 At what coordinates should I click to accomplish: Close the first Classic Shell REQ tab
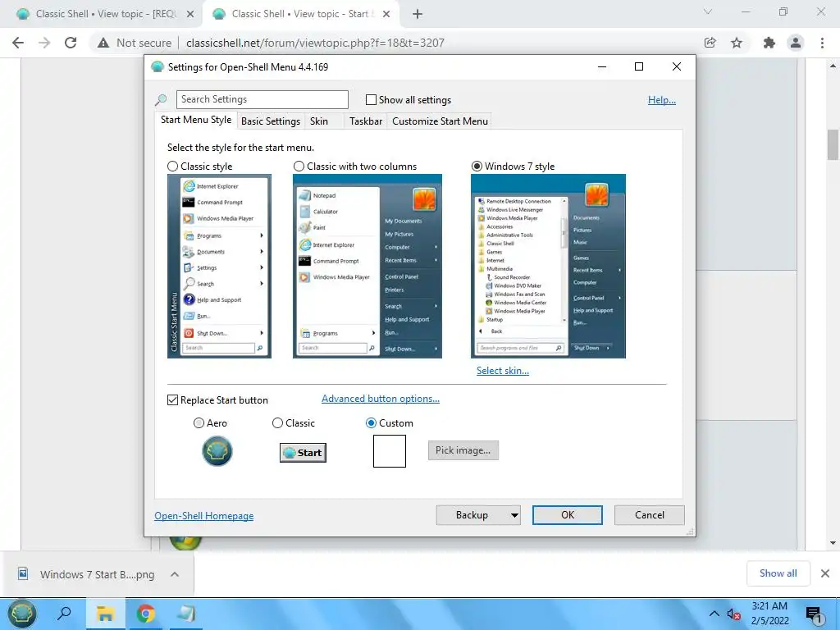(x=190, y=15)
